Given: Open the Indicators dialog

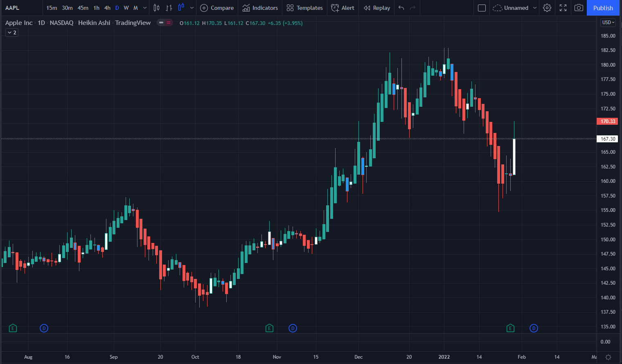Looking at the screenshot, I should tap(260, 8).
